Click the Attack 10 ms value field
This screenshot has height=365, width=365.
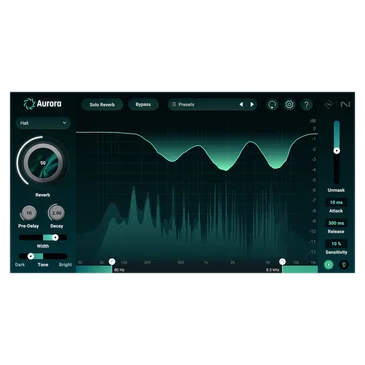[x=336, y=202]
